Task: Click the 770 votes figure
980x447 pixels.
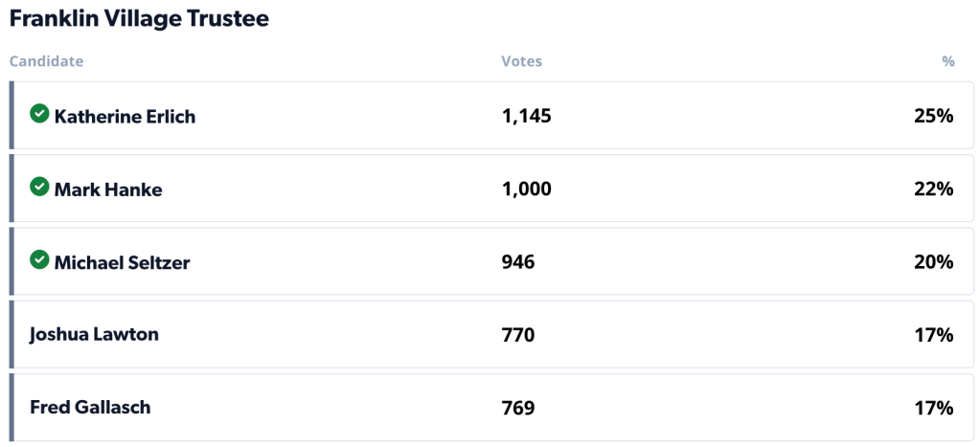Action: point(517,335)
